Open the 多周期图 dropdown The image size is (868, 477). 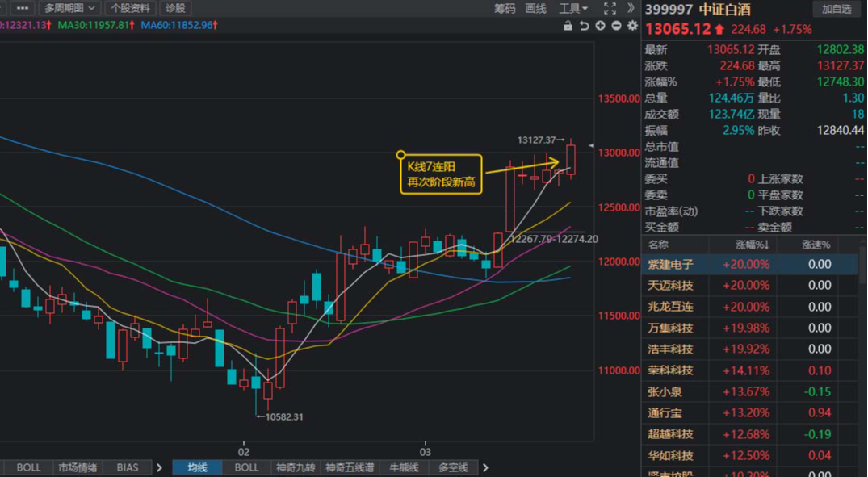[69, 8]
